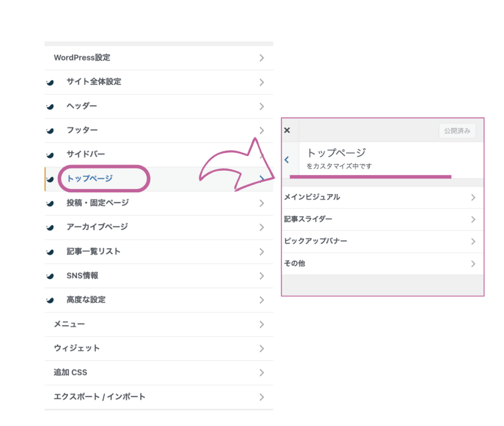Expand the メインビジュアル section arrow
The image size is (504, 426).
(473, 197)
